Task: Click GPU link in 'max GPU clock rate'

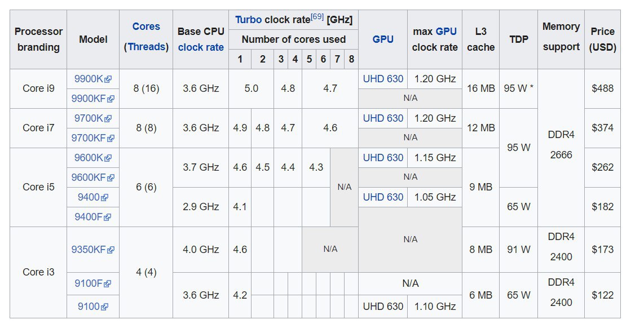Action: point(446,32)
